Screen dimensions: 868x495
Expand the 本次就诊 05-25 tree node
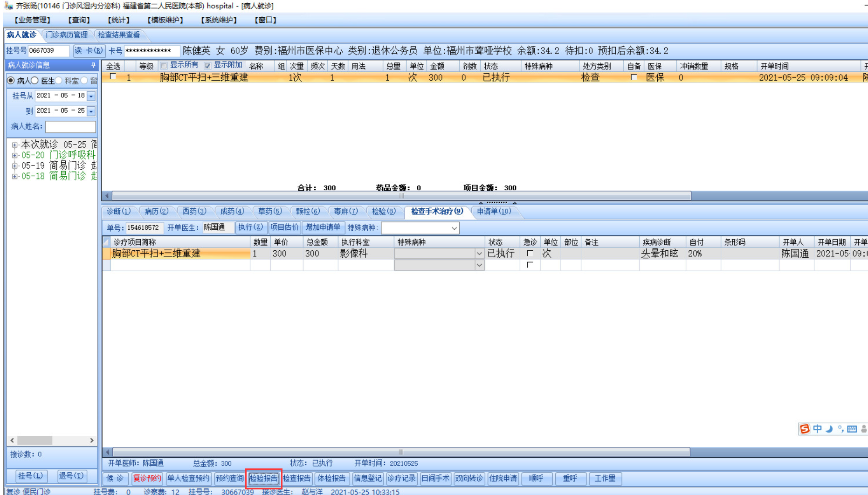[x=15, y=145]
